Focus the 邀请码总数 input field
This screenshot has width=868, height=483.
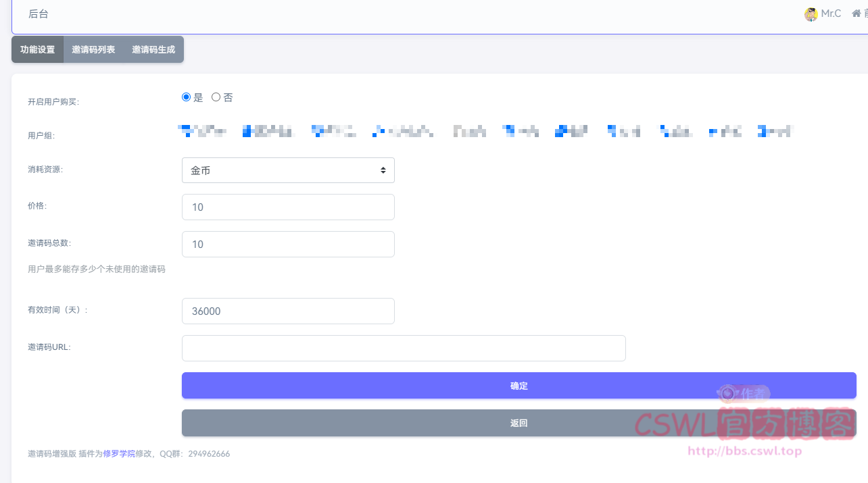coord(288,244)
